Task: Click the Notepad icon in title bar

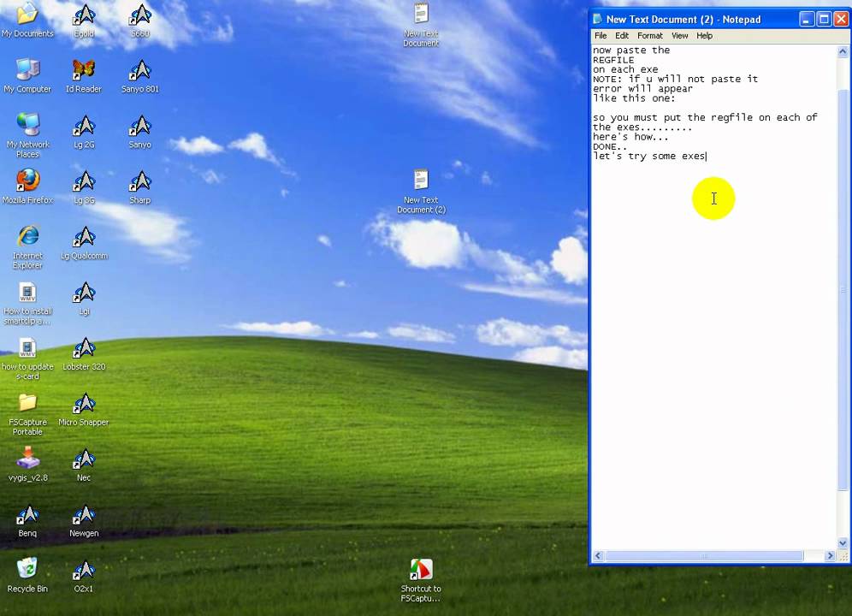Action: (598, 19)
